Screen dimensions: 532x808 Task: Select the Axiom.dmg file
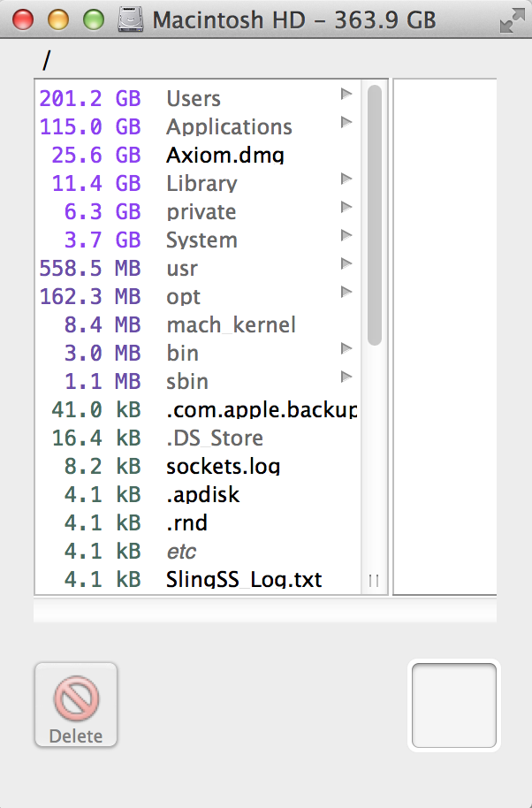(224, 156)
